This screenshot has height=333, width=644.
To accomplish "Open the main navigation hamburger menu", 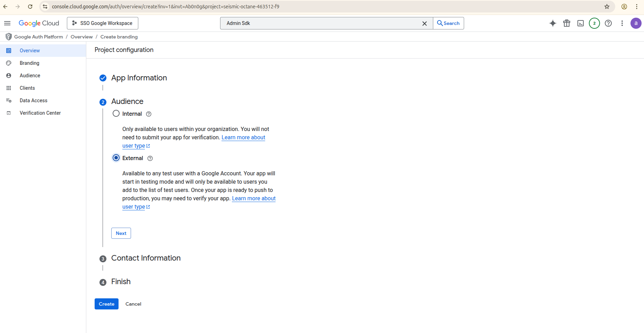I will click(x=7, y=23).
